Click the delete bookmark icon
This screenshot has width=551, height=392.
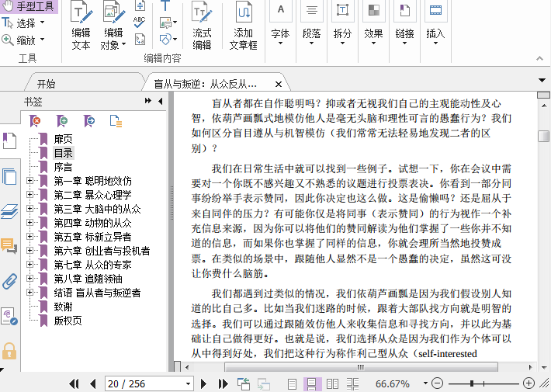(x=35, y=121)
